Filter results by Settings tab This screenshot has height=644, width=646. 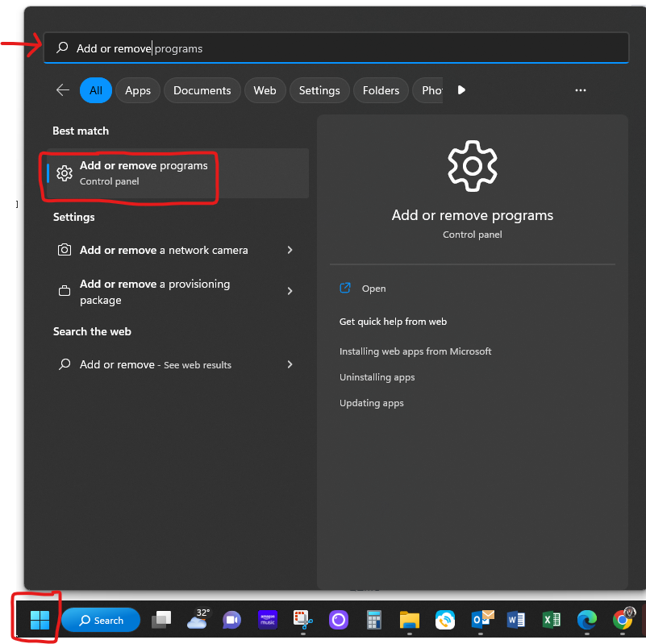319,90
